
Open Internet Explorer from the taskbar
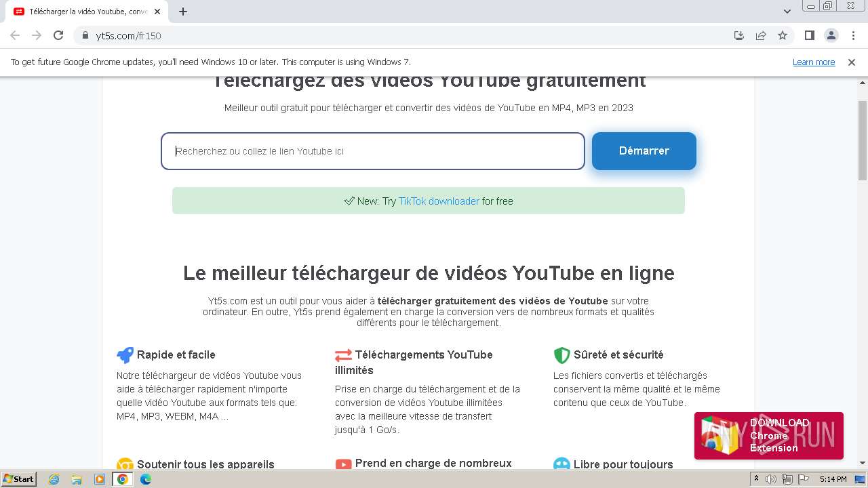click(x=54, y=479)
